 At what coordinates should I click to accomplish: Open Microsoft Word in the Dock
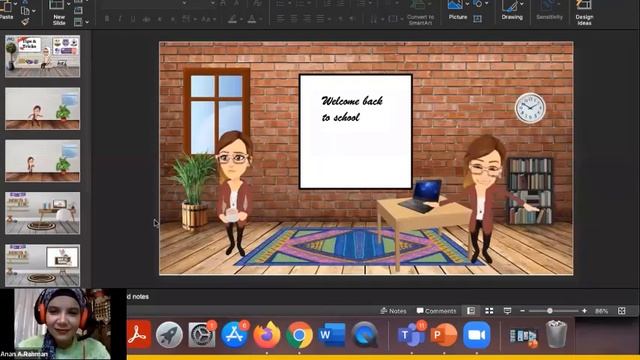pos(331,335)
